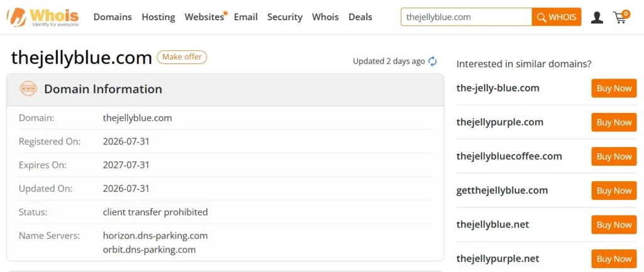
Task: Open the Email menu
Action: [246, 17]
